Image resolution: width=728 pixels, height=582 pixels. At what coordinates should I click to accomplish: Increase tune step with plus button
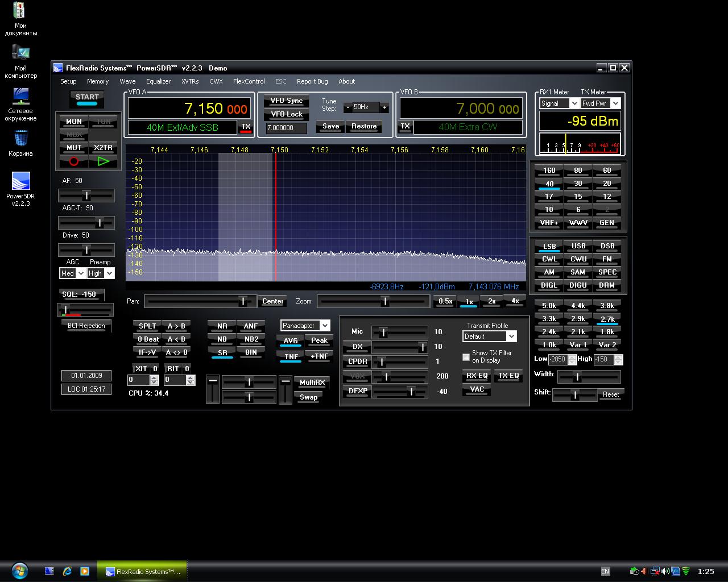[384, 107]
